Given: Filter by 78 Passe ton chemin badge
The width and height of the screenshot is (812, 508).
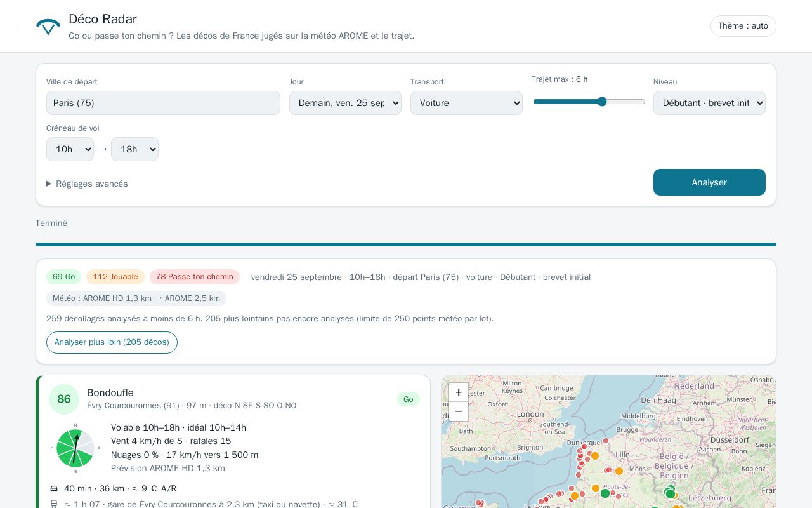Looking at the screenshot, I should [195, 277].
